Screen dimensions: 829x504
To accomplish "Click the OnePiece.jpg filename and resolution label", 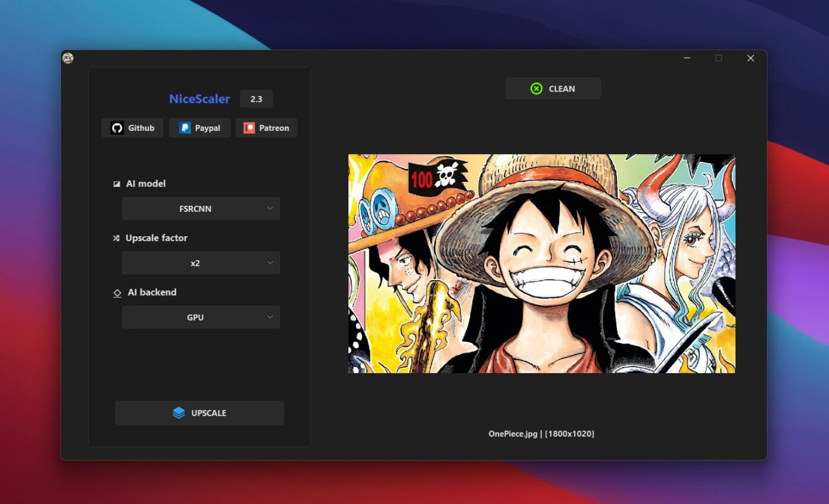I will coord(541,434).
